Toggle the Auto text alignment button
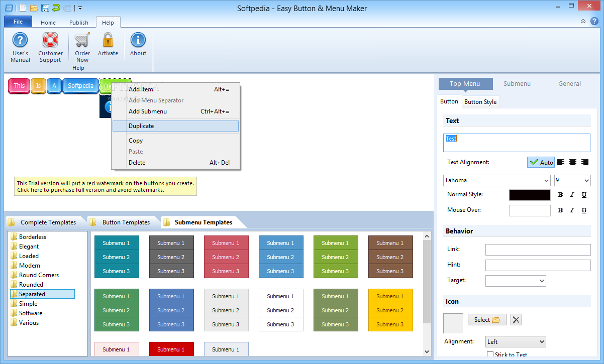The image size is (604, 364). click(541, 162)
